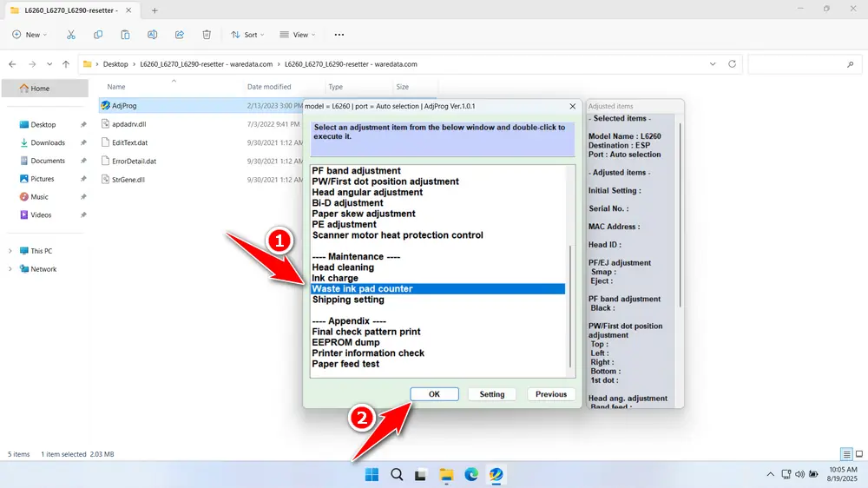Click the Previous button in AdjProg

click(x=551, y=394)
